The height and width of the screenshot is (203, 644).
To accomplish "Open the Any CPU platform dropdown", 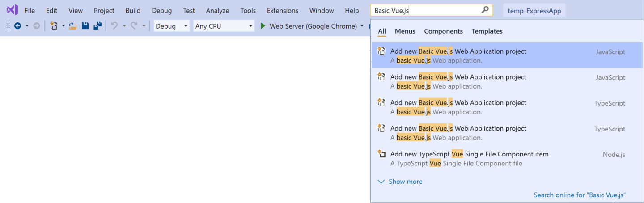I will click(224, 26).
